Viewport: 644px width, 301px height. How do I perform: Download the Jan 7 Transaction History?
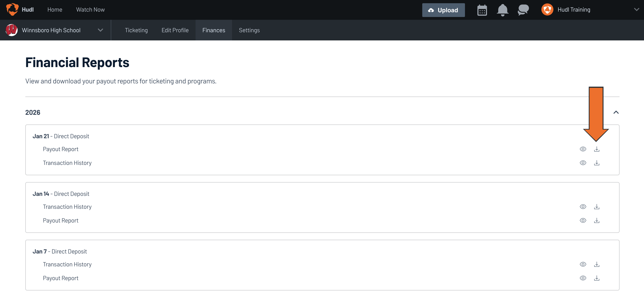click(597, 264)
